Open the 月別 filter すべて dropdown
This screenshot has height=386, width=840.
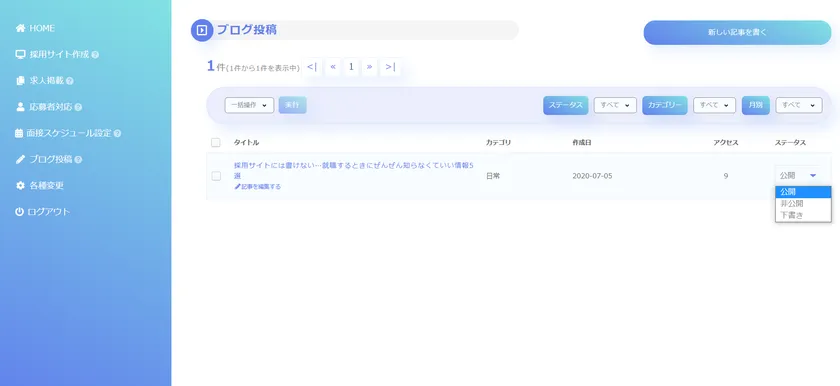799,105
